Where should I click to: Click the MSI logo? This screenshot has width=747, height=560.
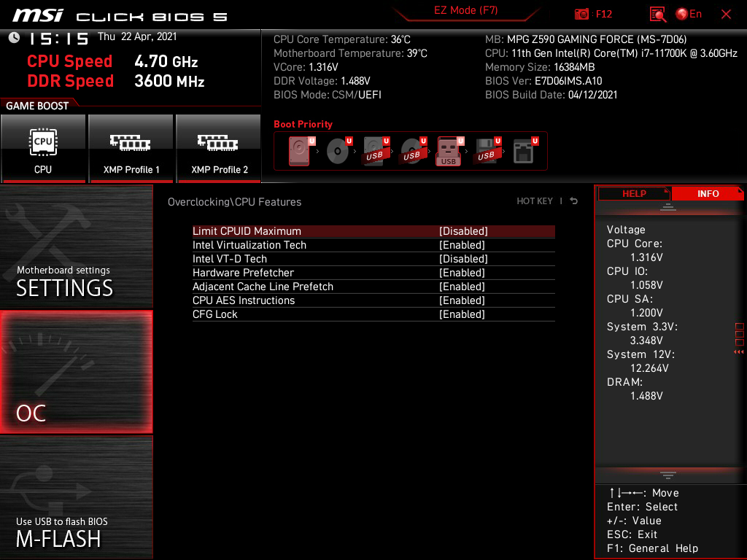click(x=38, y=16)
